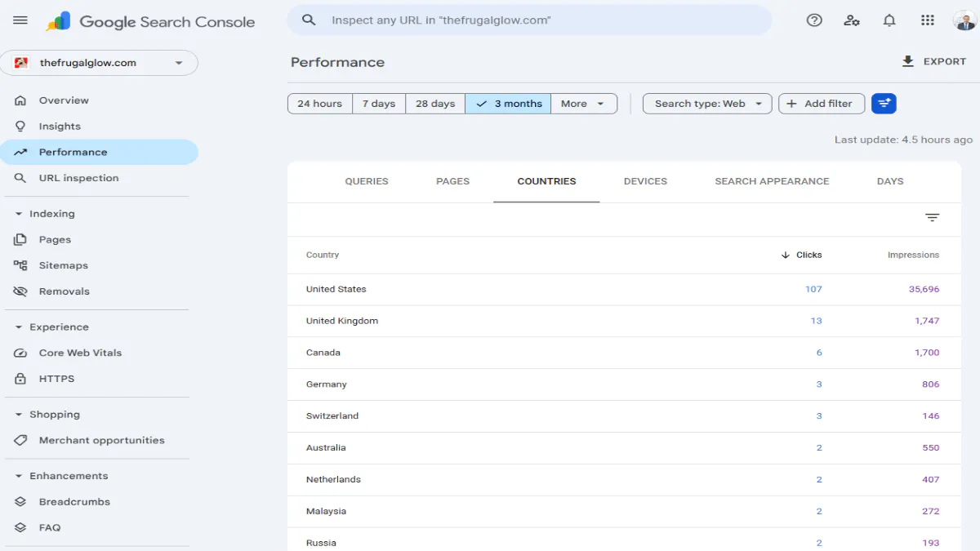The image size is (980, 551).
Task: Click the Sitemaps tree icon
Action: [20, 265]
